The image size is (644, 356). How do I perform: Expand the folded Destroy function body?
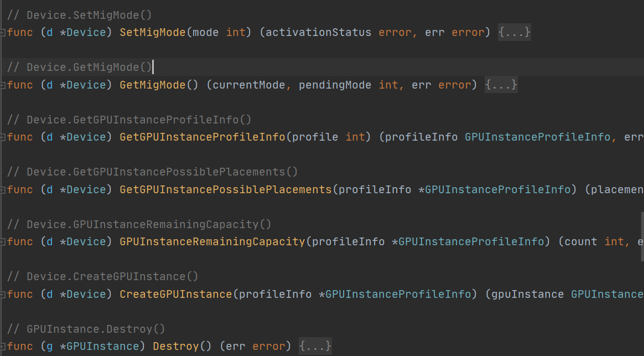tap(315, 346)
